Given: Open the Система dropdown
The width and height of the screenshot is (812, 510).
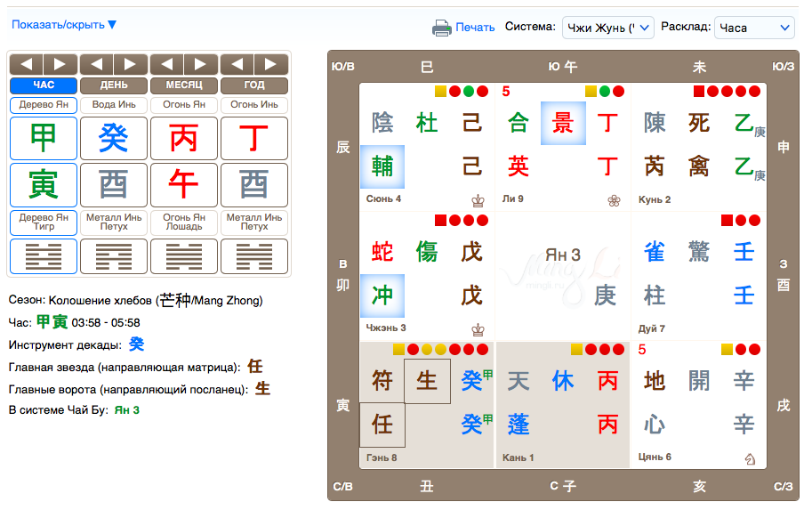Looking at the screenshot, I should click(607, 28).
